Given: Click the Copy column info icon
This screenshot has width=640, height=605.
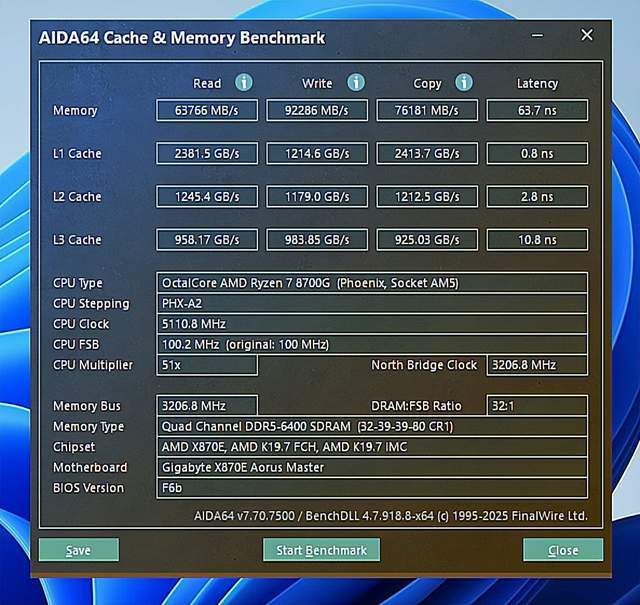Looking at the screenshot, I should click(464, 83).
